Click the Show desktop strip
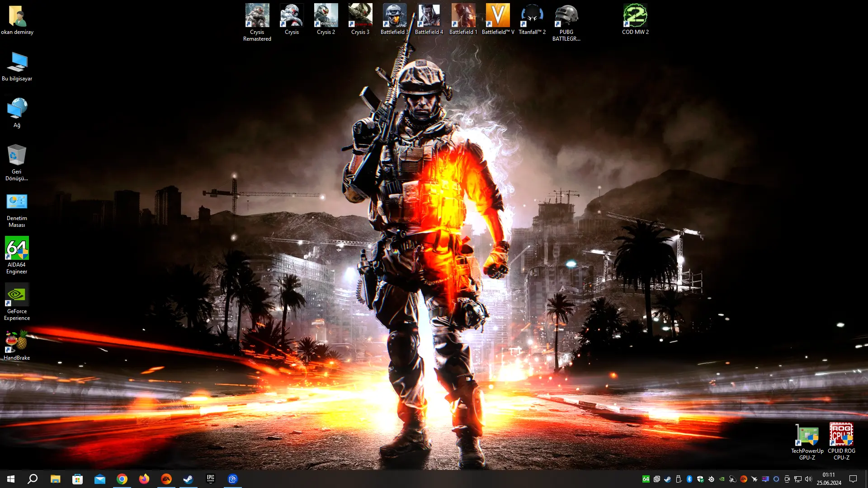This screenshot has height=488, width=868. (x=866, y=479)
